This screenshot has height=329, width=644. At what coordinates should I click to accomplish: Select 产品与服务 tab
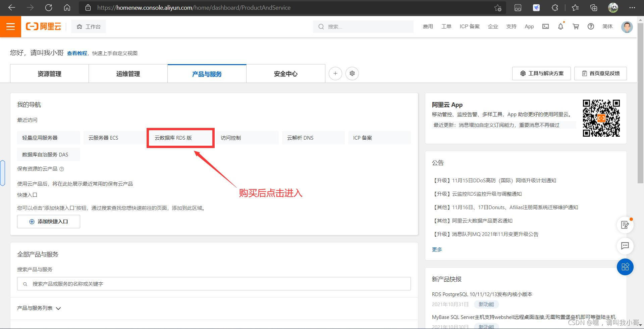(x=207, y=74)
